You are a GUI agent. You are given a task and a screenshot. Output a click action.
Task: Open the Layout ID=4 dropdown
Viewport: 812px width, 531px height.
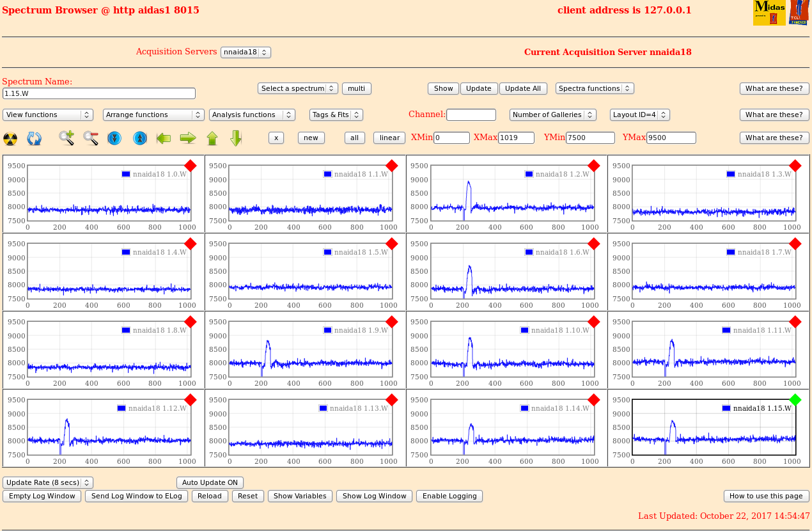click(639, 115)
